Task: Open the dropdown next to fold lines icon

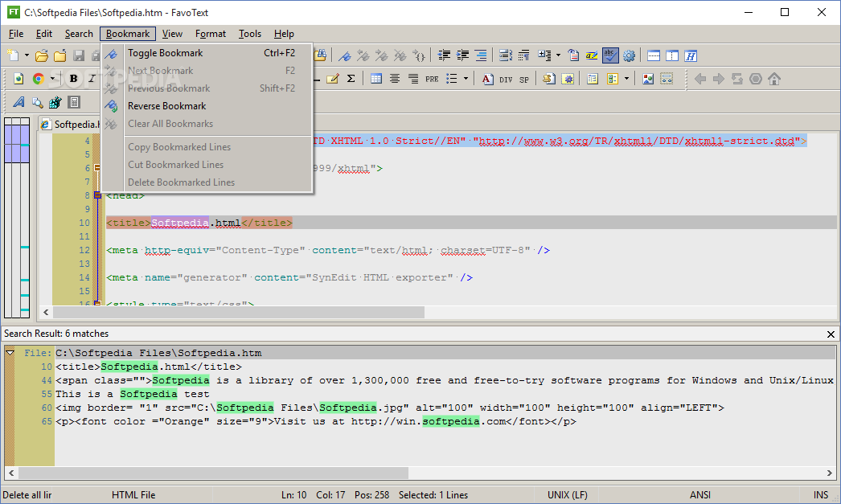Action: [x=558, y=55]
